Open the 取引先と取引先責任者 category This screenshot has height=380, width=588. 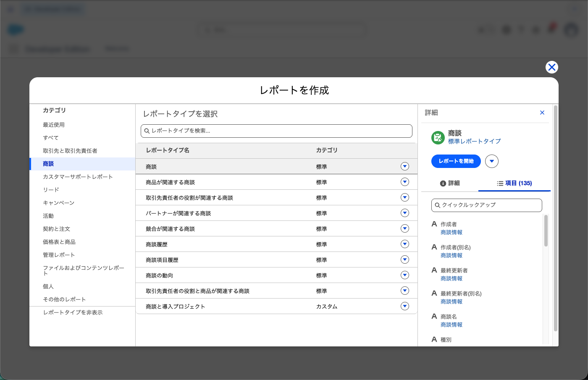pyautogui.click(x=82, y=151)
